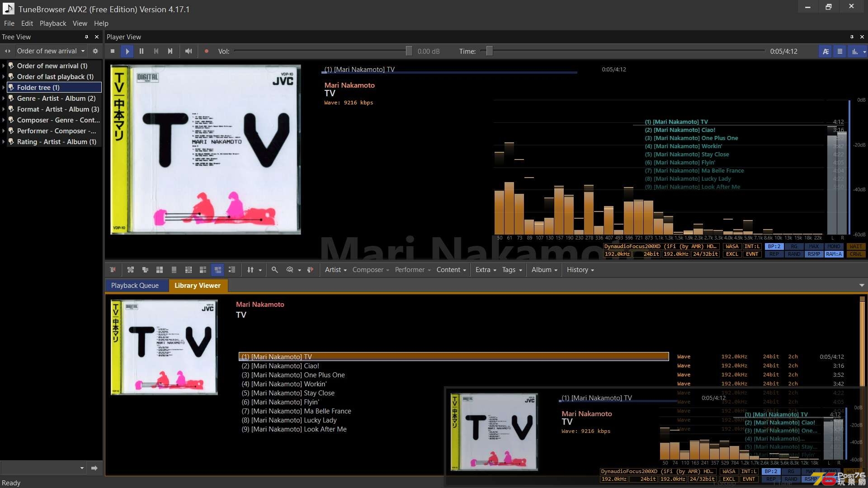Image resolution: width=868 pixels, height=488 pixels.
Task: Open the Edit menu
Action: click(27, 23)
